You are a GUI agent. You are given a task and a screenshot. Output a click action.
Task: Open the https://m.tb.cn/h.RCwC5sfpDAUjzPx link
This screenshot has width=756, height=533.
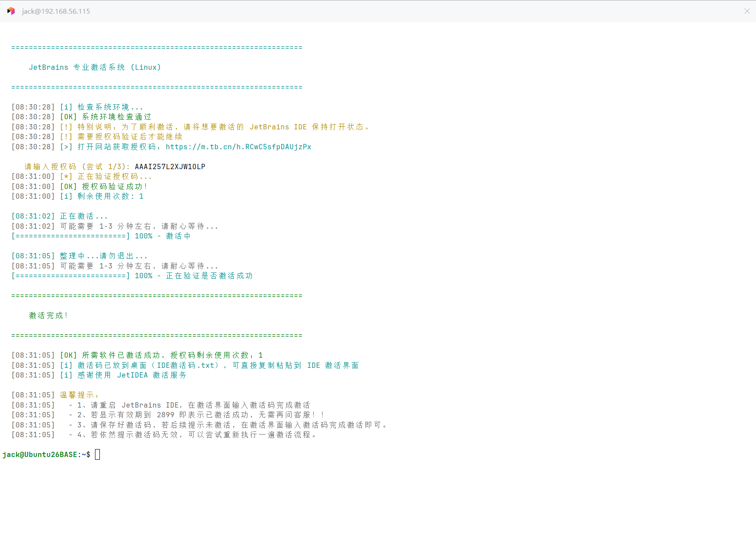[x=239, y=147]
